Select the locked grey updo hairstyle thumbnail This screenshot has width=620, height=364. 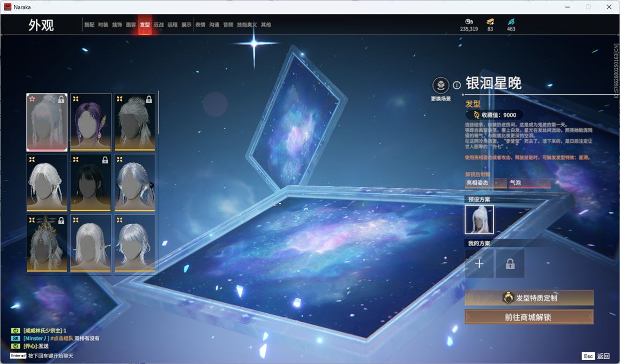135,123
